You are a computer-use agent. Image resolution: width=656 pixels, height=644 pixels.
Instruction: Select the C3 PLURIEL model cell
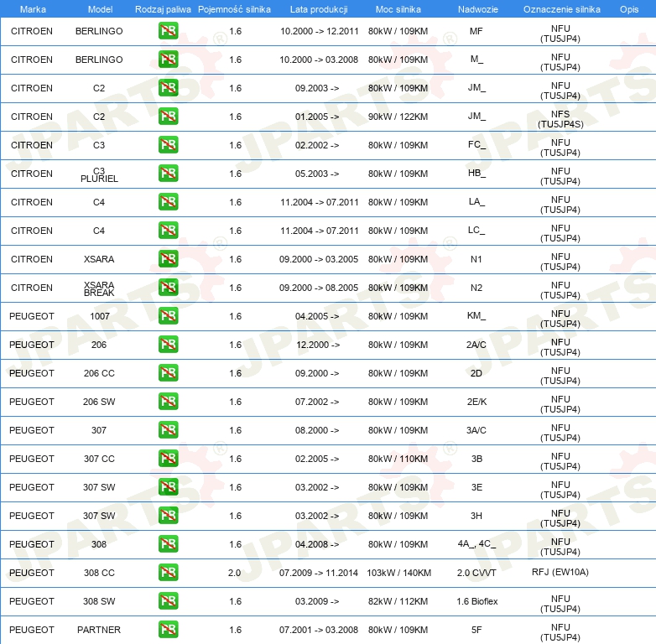pyautogui.click(x=99, y=174)
